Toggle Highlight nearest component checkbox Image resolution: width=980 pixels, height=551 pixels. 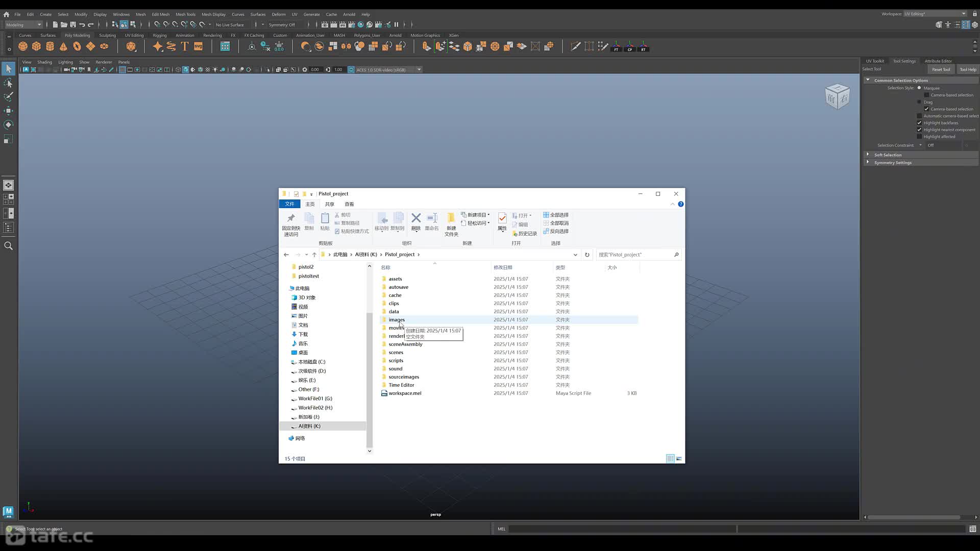(919, 130)
